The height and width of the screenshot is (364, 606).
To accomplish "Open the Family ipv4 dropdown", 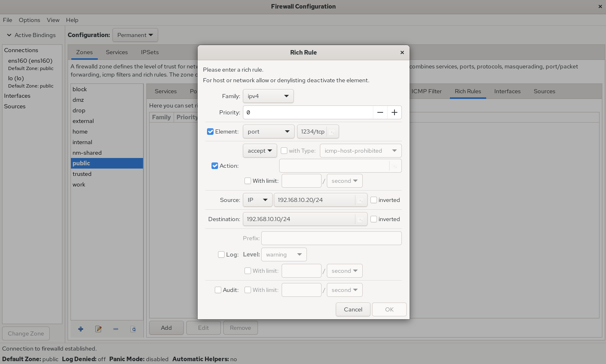I will [268, 96].
